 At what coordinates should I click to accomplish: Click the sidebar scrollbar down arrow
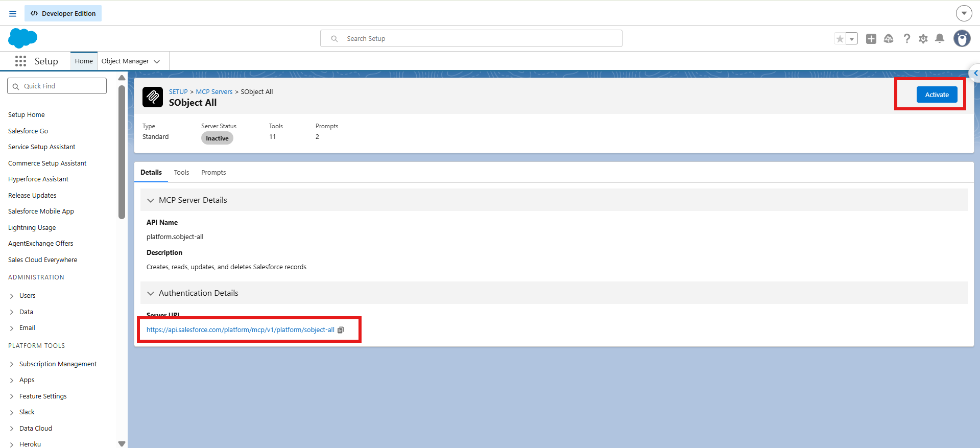122,443
